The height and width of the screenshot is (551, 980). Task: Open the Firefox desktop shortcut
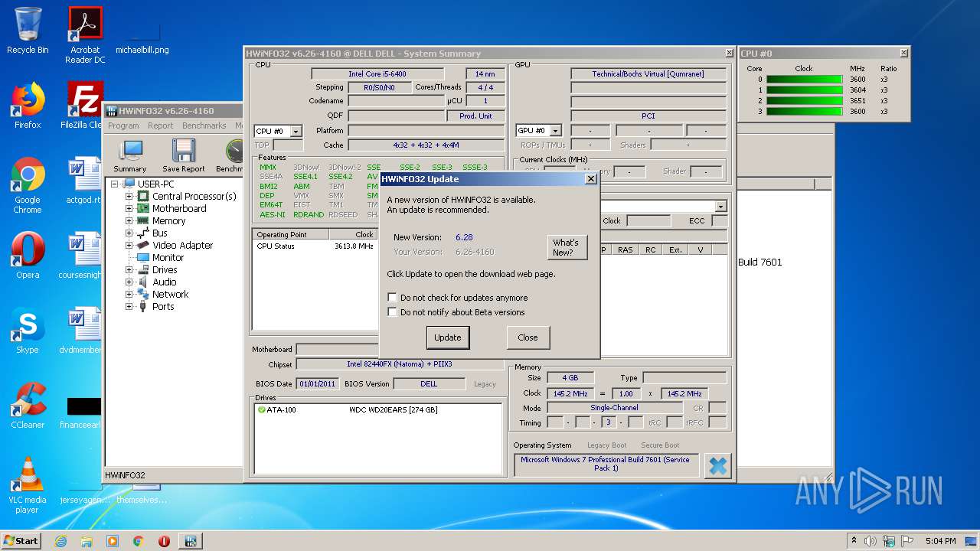point(28,106)
